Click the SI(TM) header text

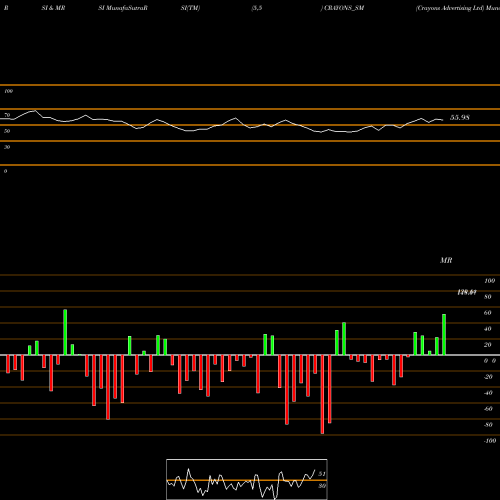[x=190, y=8]
